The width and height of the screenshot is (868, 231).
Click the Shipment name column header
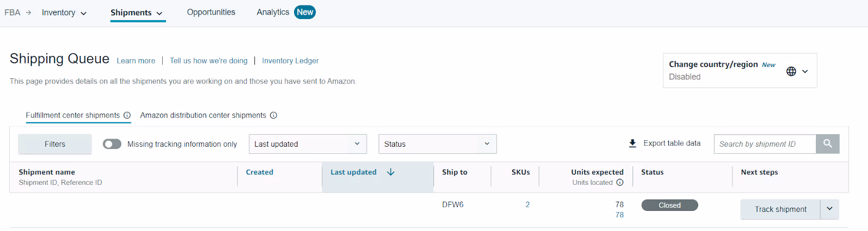(47, 172)
